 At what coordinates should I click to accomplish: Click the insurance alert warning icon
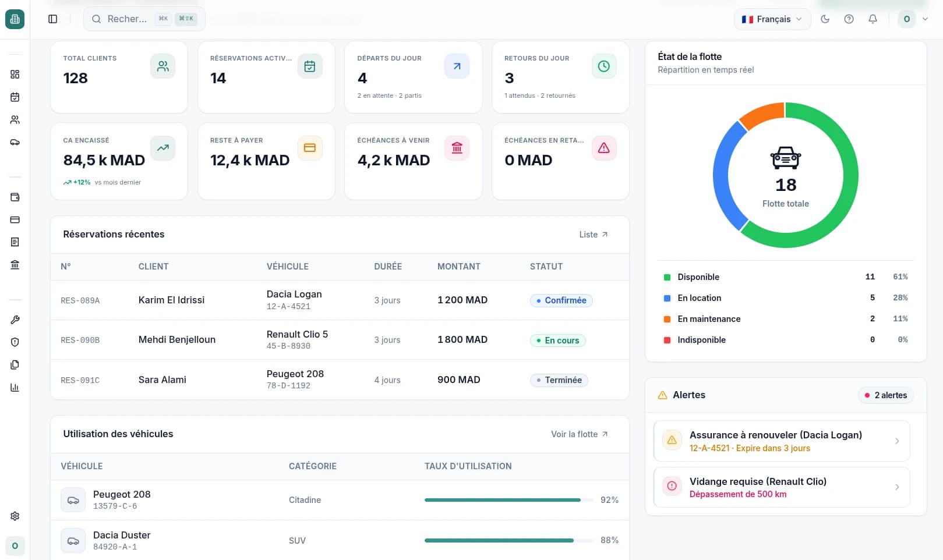pos(672,440)
